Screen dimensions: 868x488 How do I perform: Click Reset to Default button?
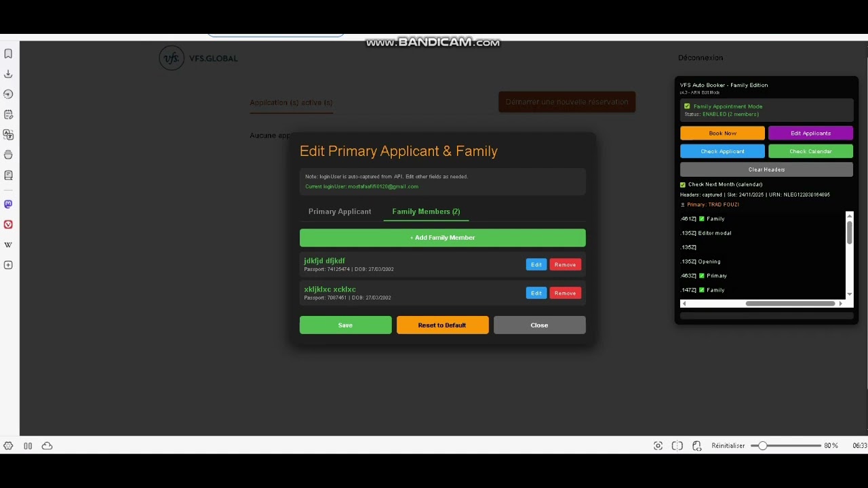tap(442, 325)
